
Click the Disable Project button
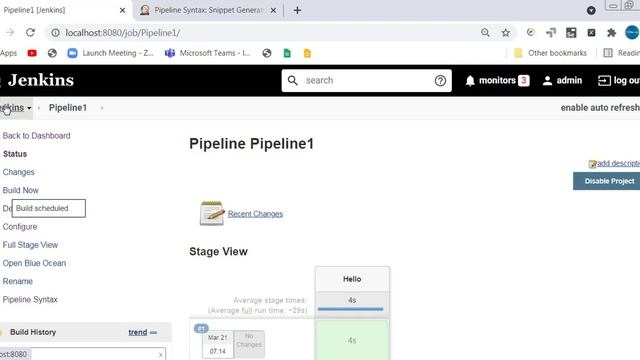pos(607,181)
